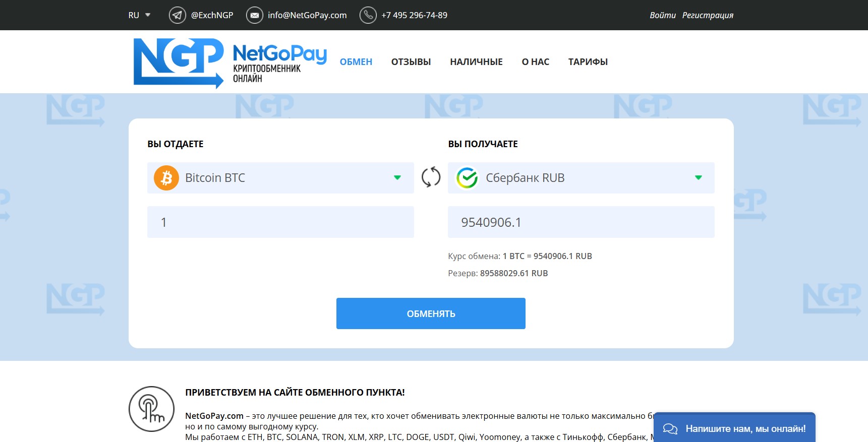Click the reserve value 89588029.61 RUB

pyautogui.click(x=514, y=273)
